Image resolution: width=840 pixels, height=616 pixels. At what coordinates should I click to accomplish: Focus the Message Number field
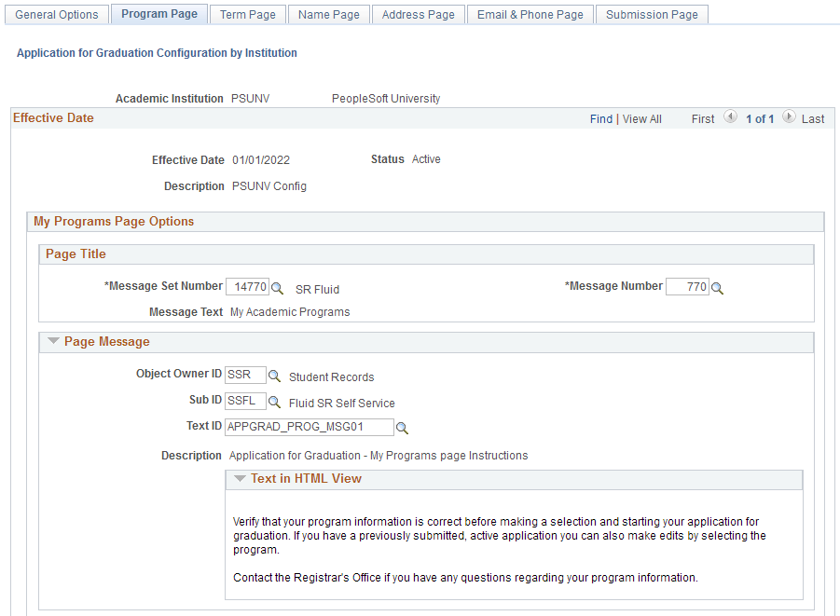[687, 287]
